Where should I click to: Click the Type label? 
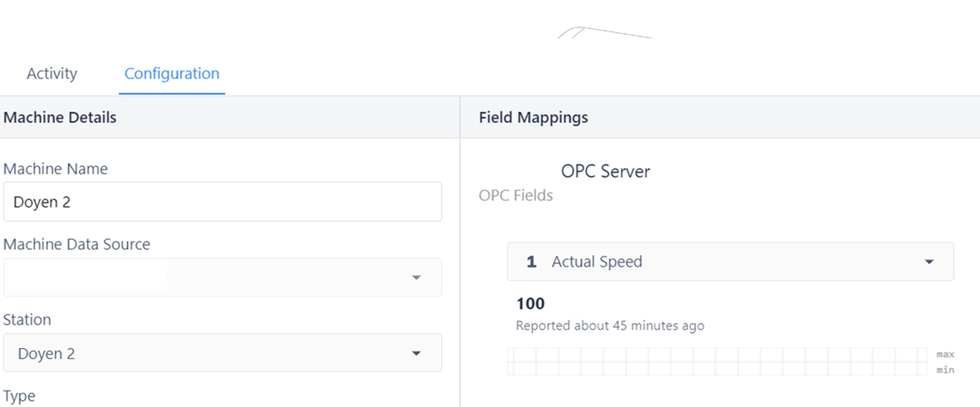19,395
